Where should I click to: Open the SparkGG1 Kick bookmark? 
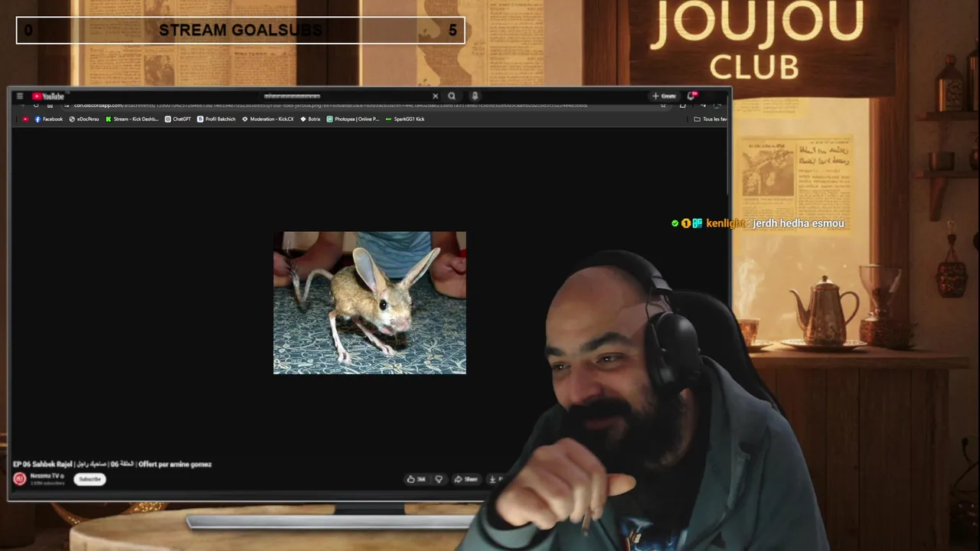coord(405,119)
